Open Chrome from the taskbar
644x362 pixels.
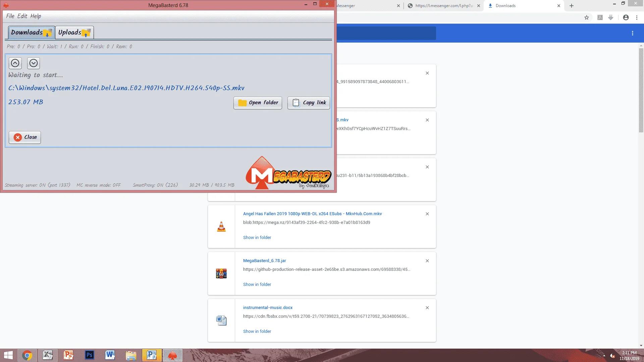point(27,355)
